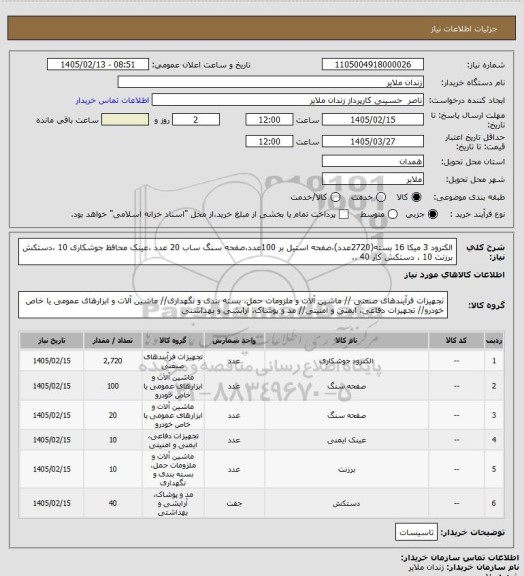
Task: Click the remaining days field showing 2
Action: (x=196, y=120)
